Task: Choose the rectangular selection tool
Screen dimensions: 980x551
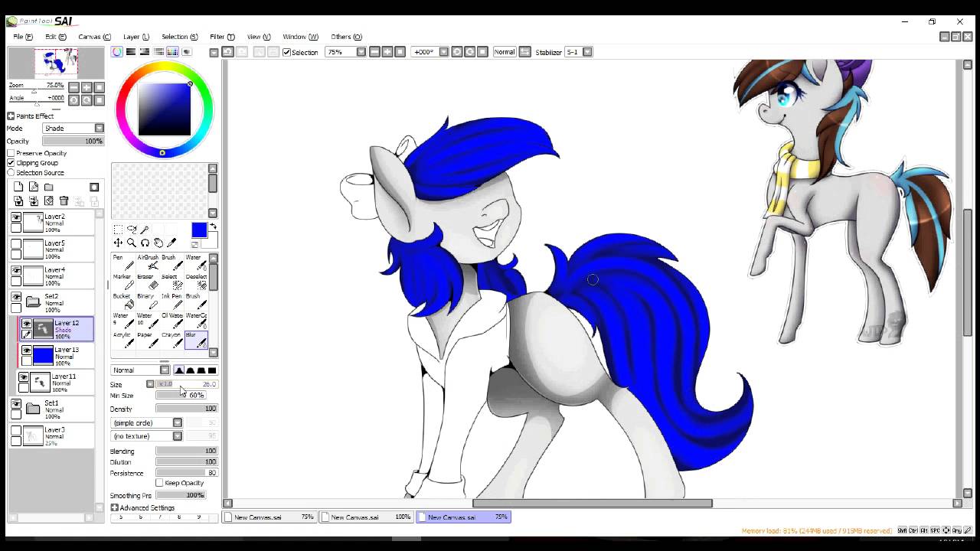Action: pyautogui.click(x=118, y=230)
